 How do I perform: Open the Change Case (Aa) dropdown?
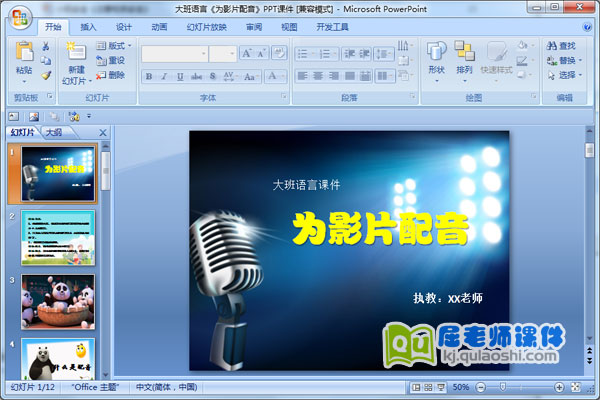(251, 76)
